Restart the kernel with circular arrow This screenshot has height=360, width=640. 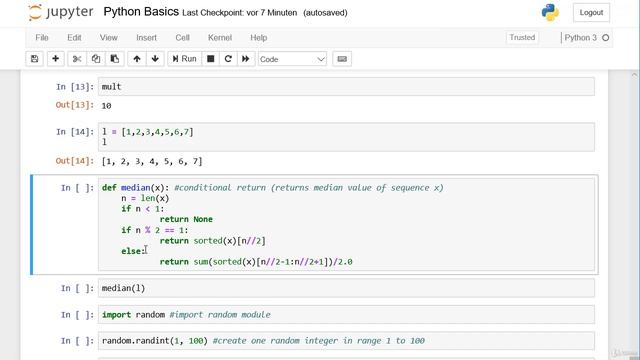click(x=228, y=59)
